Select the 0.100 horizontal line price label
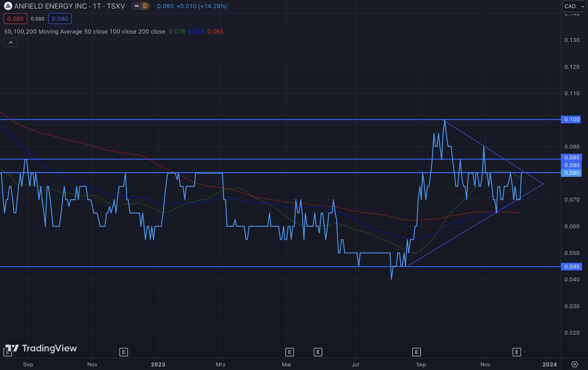Screen dimensions: 588x370 (x=571, y=119)
